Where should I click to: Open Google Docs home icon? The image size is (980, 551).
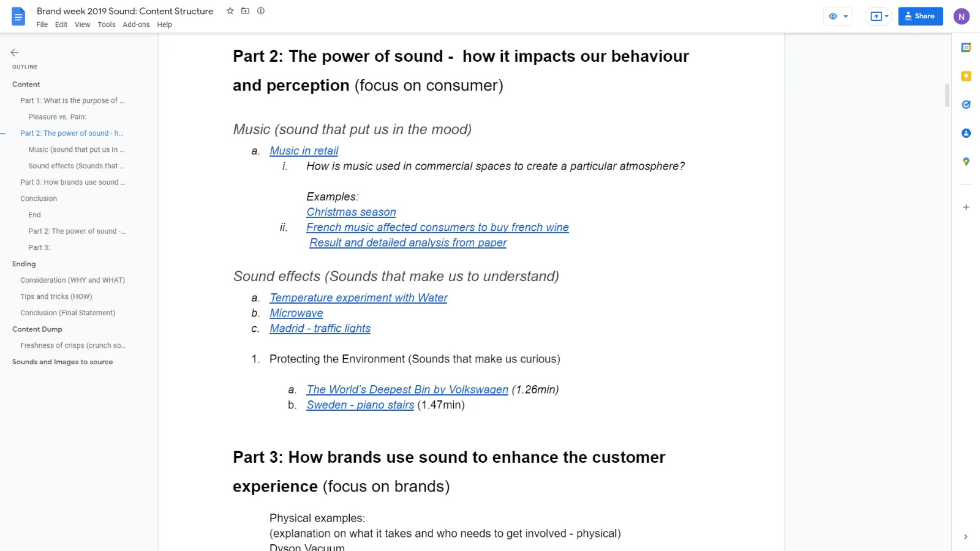pos(18,17)
